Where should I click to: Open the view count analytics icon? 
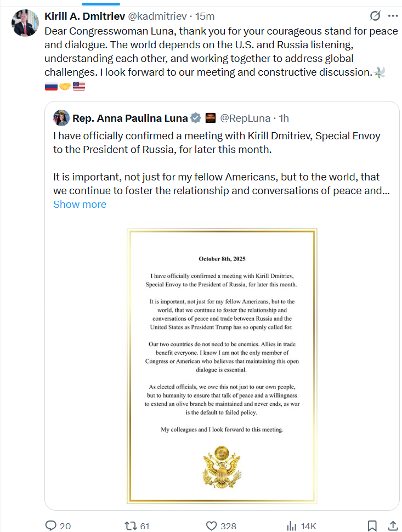292,525
